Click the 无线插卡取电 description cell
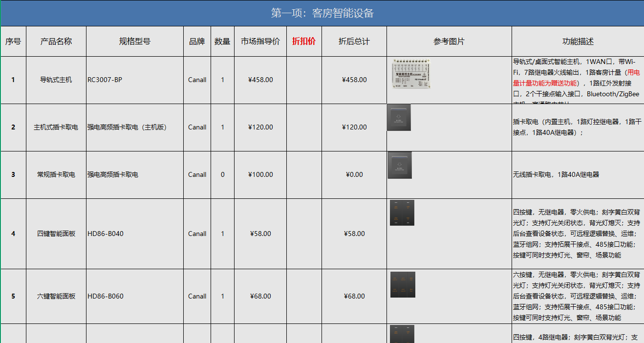 [x=578, y=175]
